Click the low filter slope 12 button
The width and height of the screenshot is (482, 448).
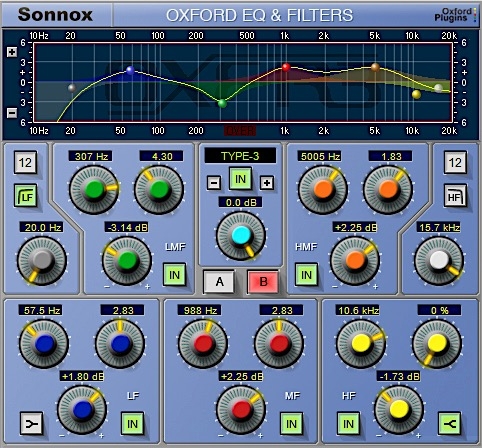point(26,163)
